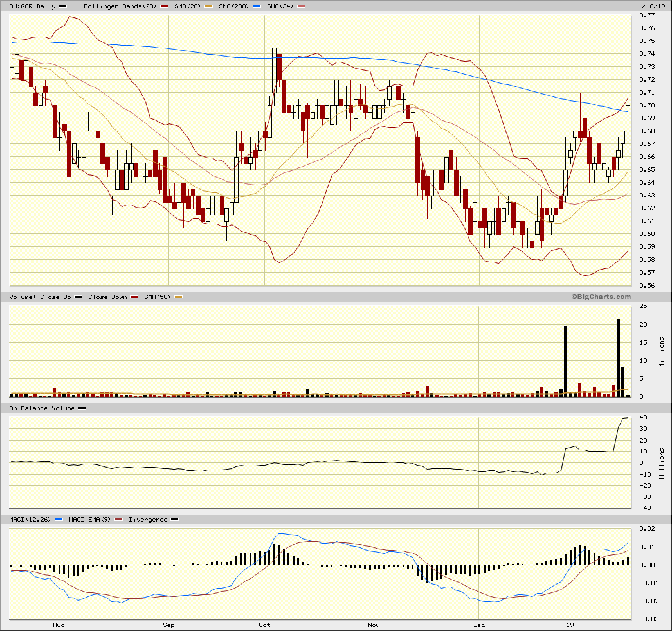Screen dimensions: 672x631
Task: Select the orange swatch after SMA(50)
Action: coord(178,297)
